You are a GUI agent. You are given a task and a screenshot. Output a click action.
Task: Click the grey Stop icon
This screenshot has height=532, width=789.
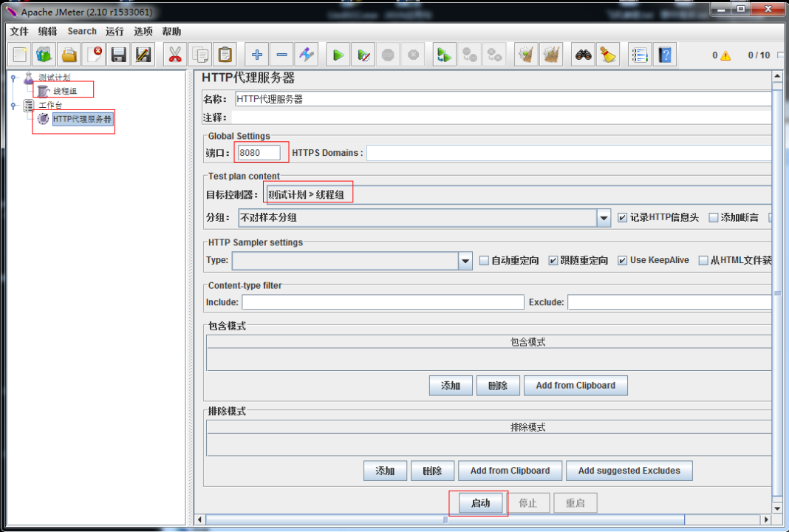coord(388,55)
